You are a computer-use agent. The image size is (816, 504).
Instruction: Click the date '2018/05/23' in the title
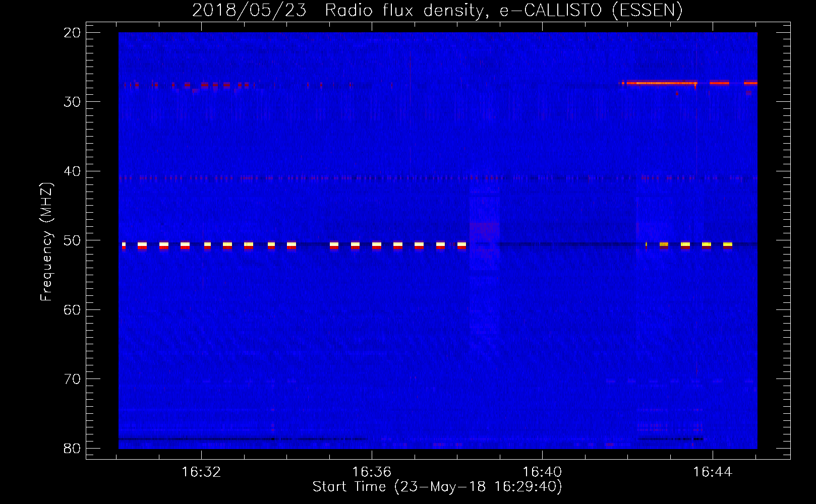(249, 10)
